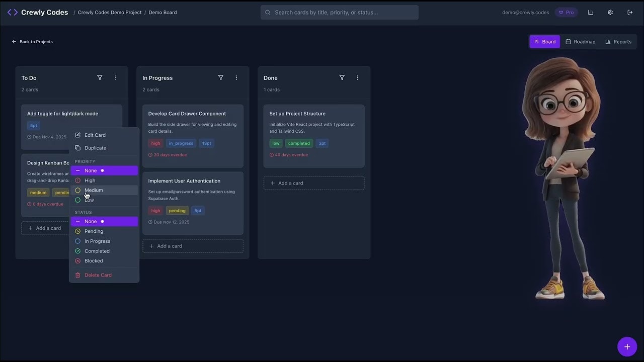The width and height of the screenshot is (644, 362).
Task: Set priority to None
Action: click(x=104, y=170)
